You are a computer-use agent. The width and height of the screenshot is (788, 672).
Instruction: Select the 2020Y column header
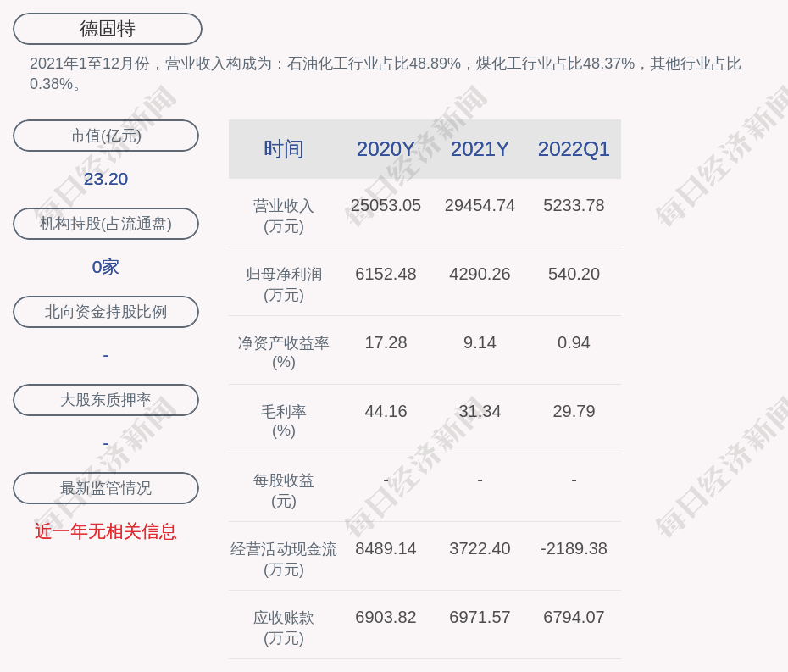(x=386, y=149)
